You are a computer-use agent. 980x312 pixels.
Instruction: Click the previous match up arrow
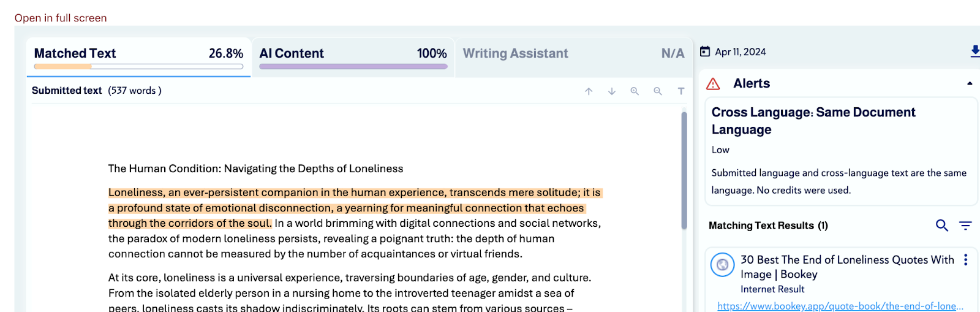(589, 91)
